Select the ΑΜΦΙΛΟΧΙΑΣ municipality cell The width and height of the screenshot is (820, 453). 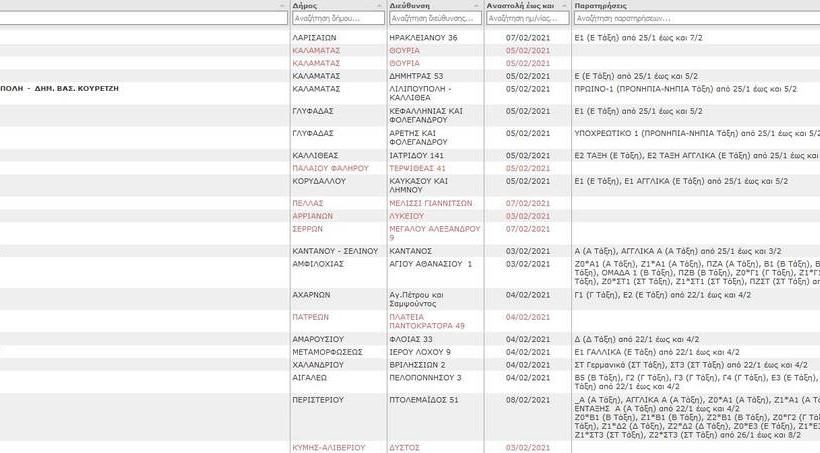click(x=321, y=264)
